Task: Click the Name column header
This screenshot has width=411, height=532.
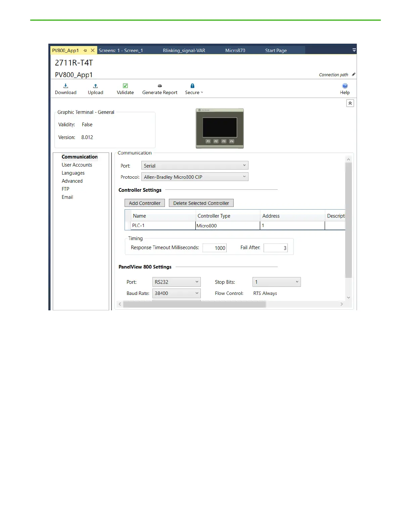Action: [163, 216]
